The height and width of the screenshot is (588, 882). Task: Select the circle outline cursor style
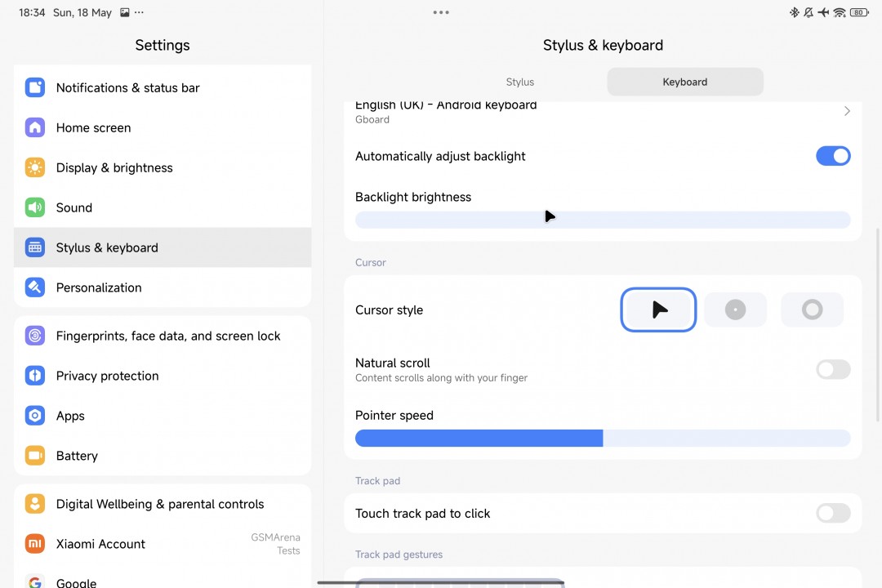[812, 310]
